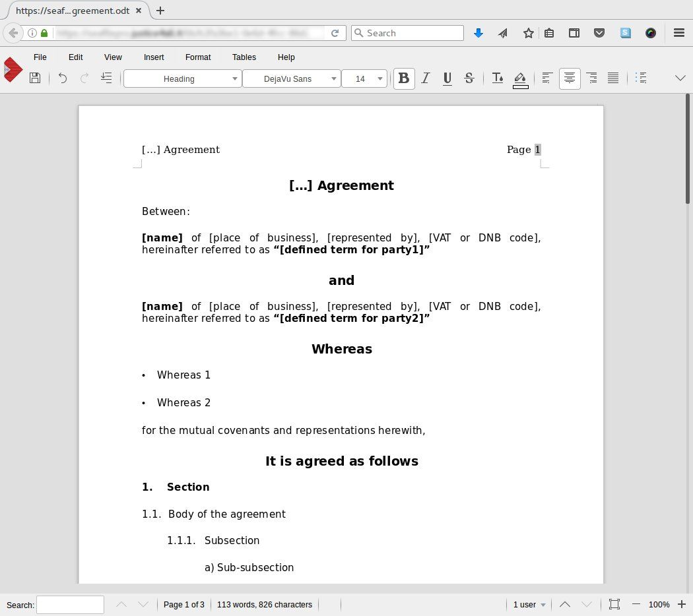Image resolution: width=693 pixels, height=616 pixels.
Task: Click the paper plane send icon
Action: [503, 33]
